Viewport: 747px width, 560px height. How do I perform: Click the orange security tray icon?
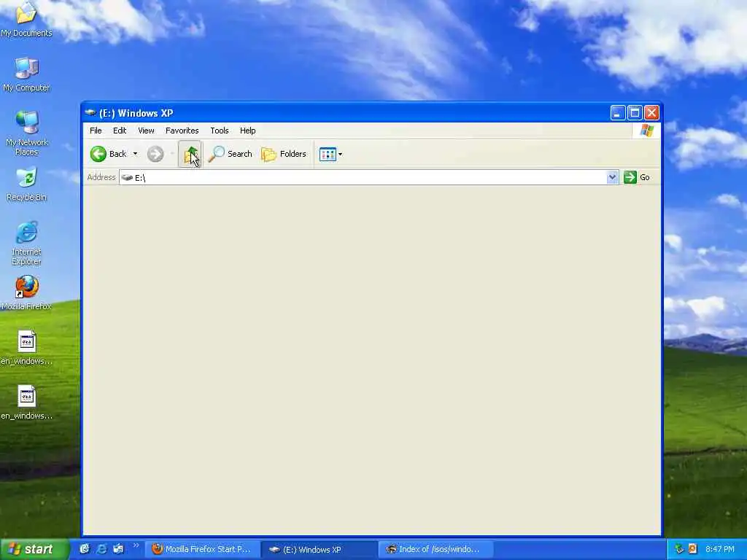tap(692, 549)
